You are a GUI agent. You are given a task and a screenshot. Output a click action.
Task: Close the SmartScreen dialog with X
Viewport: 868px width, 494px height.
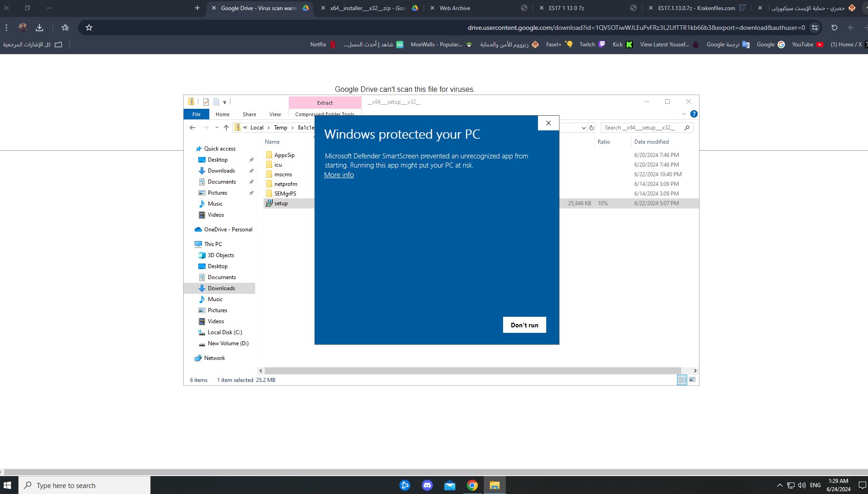pyautogui.click(x=548, y=123)
